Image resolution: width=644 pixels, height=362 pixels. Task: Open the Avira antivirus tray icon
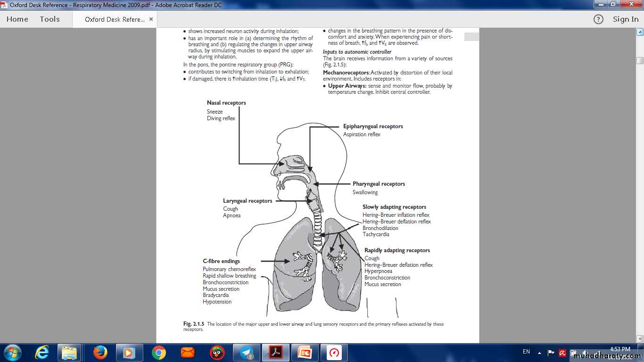[x=562, y=353]
